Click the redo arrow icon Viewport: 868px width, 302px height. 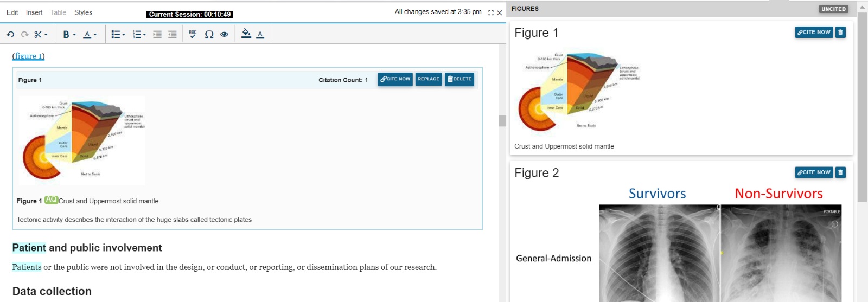[24, 35]
